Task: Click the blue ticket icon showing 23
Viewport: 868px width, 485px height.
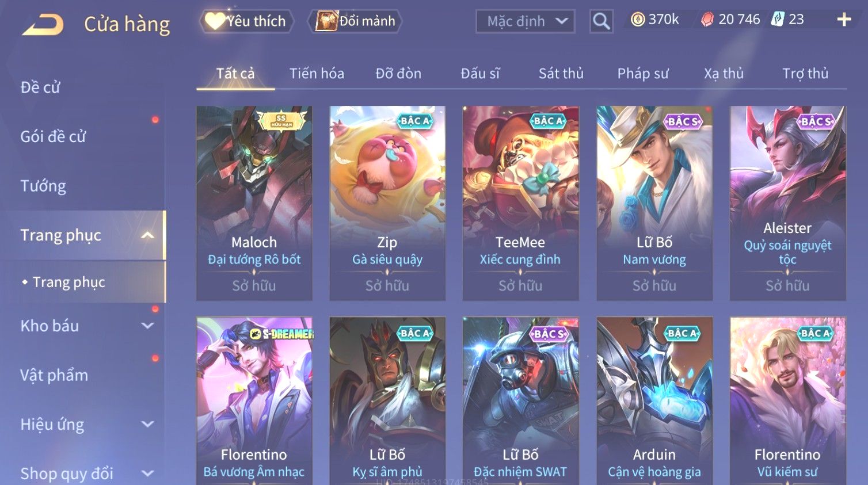Action: point(778,19)
